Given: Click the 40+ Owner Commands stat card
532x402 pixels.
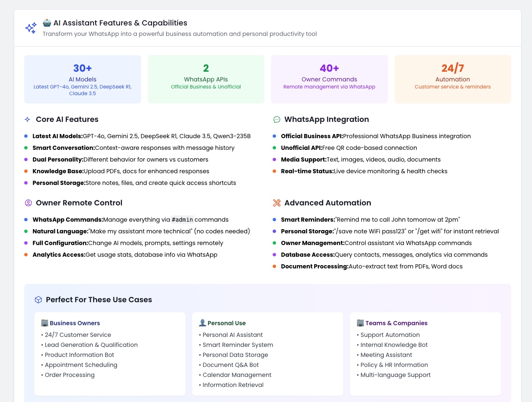Looking at the screenshot, I should pos(329,79).
